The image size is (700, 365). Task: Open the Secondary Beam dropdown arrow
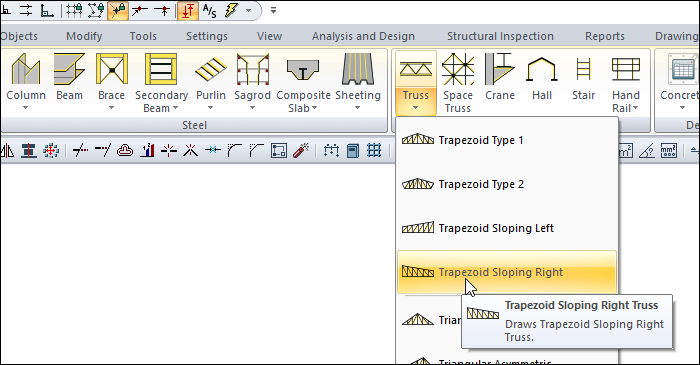click(175, 108)
